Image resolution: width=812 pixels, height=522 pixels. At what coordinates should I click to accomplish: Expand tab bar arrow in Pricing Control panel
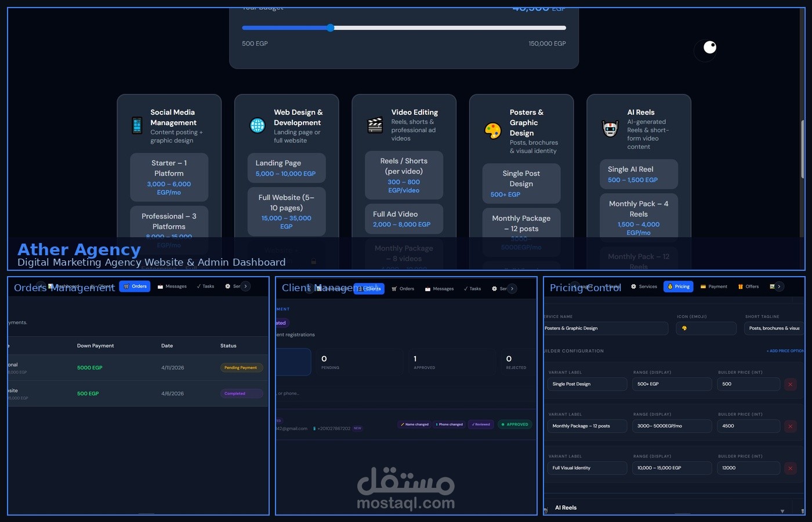pyautogui.click(x=779, y=287)
